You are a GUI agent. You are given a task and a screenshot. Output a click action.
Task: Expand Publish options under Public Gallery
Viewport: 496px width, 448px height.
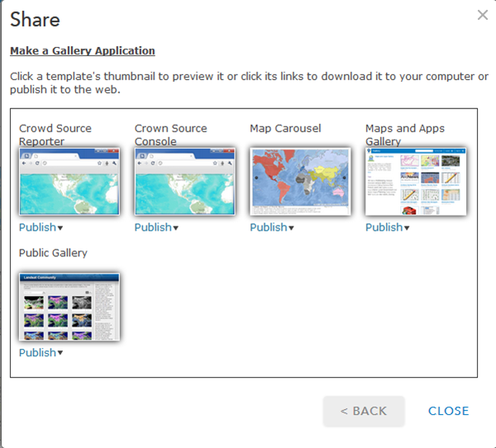pos(41,353)
